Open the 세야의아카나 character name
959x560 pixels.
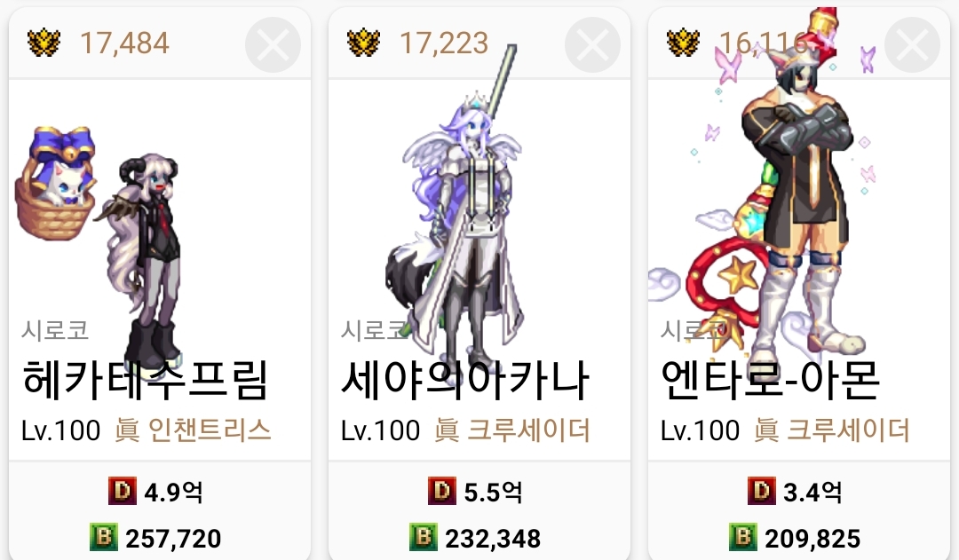coord(464,380)
